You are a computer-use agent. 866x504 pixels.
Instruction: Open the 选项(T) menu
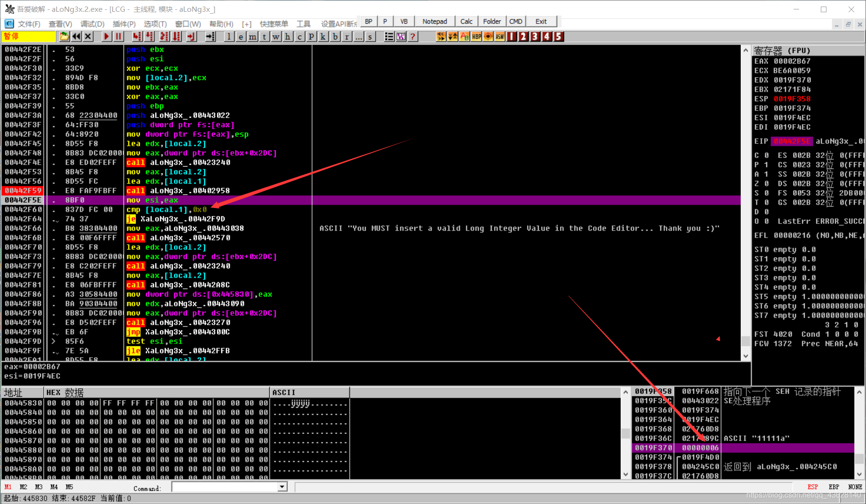click(x=155, y=24)
